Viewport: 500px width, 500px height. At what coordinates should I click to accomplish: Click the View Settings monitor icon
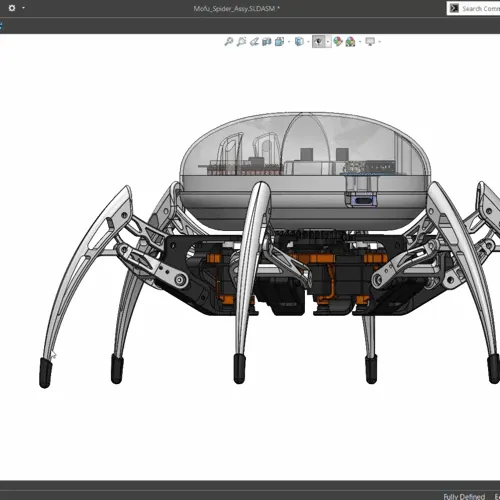pyautogui.click(x=370, y=42)
